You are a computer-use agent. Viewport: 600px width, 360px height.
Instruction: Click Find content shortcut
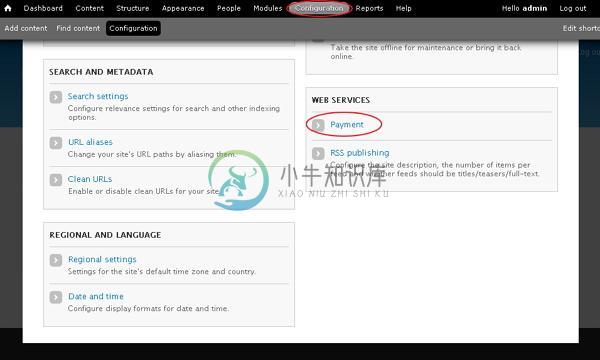tap(78, 28)
